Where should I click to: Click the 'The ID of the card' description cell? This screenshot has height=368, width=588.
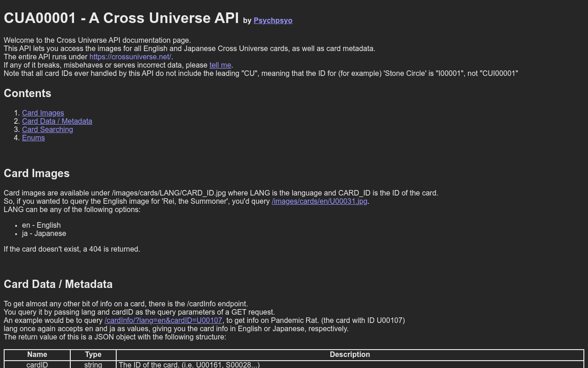click(350, 364)
